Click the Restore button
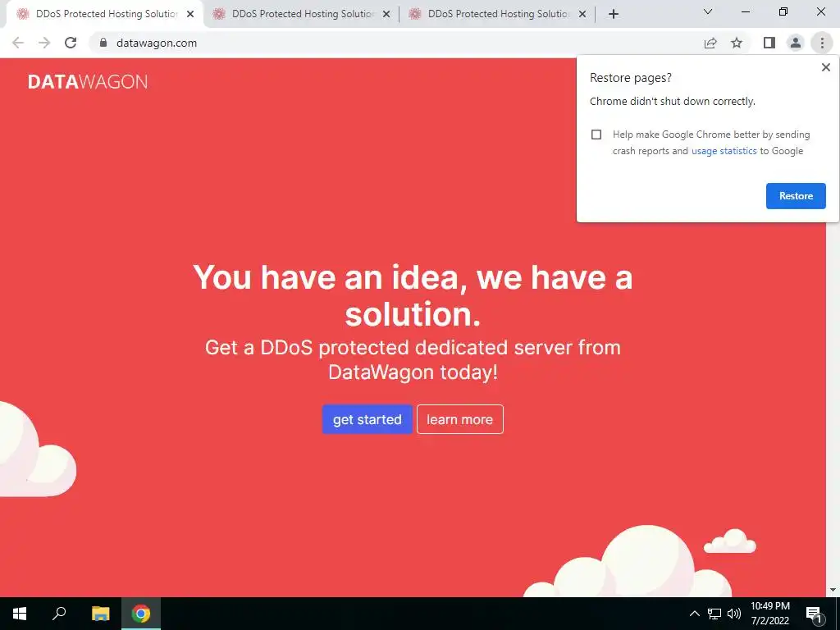This screenshot has height=630, width=840. (796, 196)
